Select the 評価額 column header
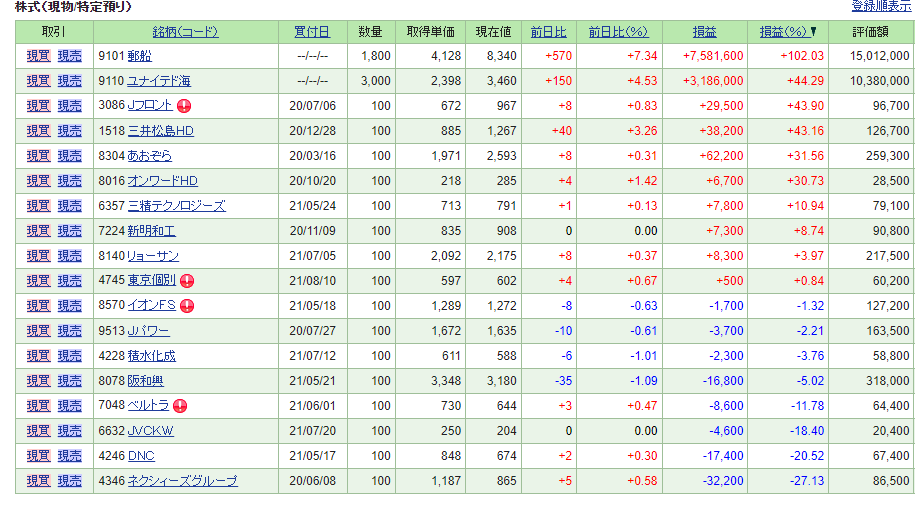Image resolution: width=915 pixels, height=507 pixels. [x=871, y=32]
